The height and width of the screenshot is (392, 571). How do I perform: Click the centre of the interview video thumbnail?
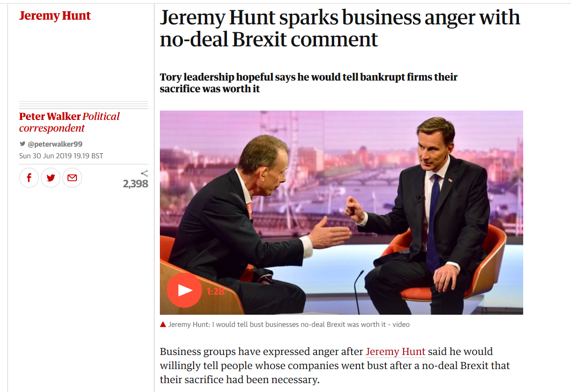tap(341, 212)
